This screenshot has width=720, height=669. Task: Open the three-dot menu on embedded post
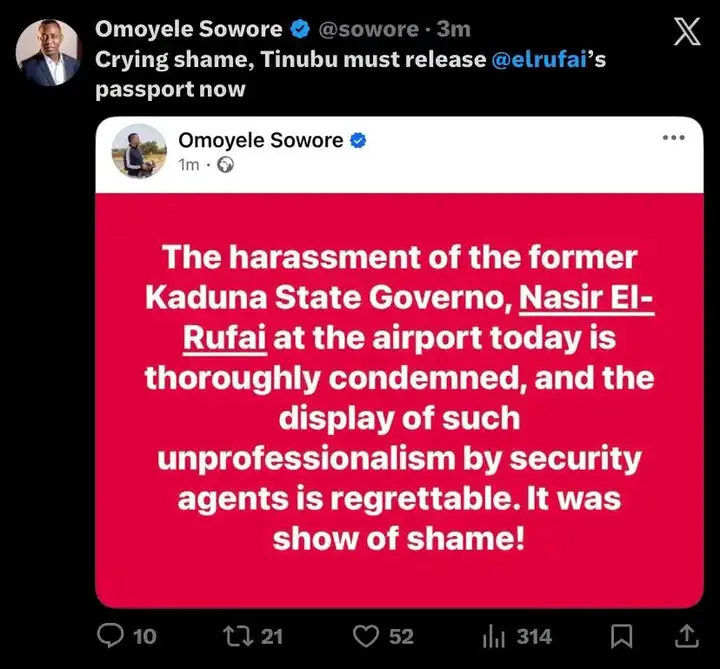(x=674, y=137)
